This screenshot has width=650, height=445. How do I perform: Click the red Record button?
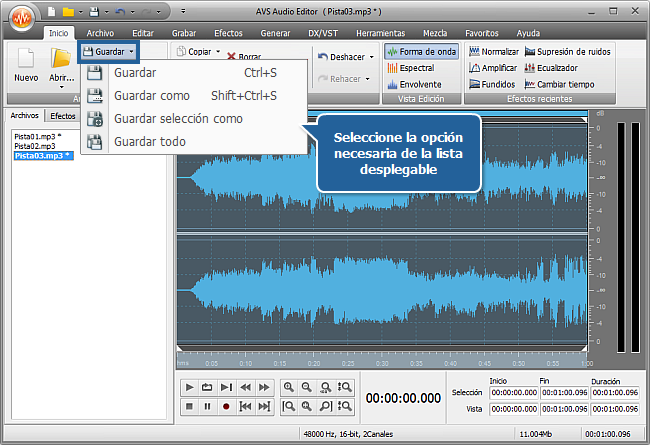pyautogui.click(x=226, y=407)
